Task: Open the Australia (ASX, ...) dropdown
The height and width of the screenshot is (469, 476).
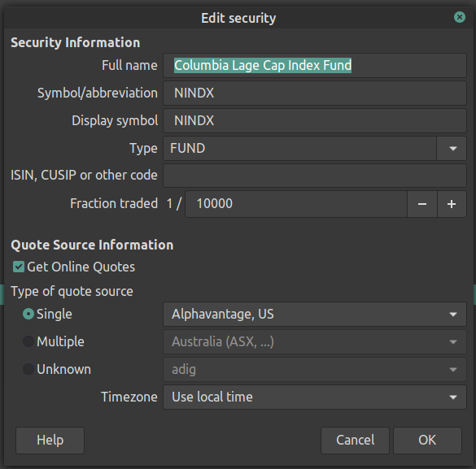Action: pyautogui.click(x=315, y=341)
